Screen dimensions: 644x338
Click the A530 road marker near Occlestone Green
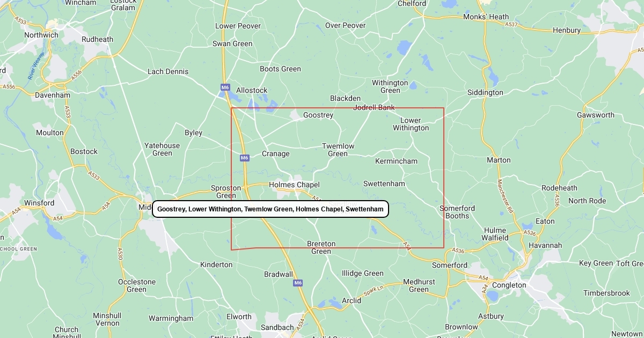[x=120, y=254]
